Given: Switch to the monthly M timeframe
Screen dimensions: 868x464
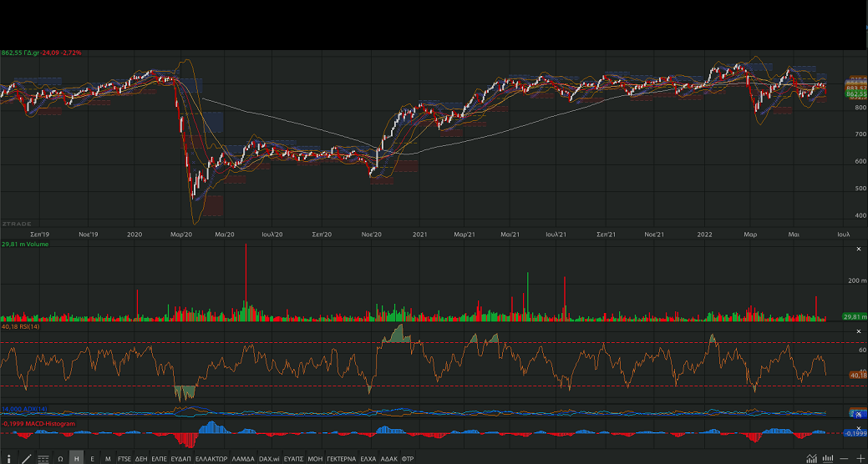Looking at the screenshot, I should [108, 458].
